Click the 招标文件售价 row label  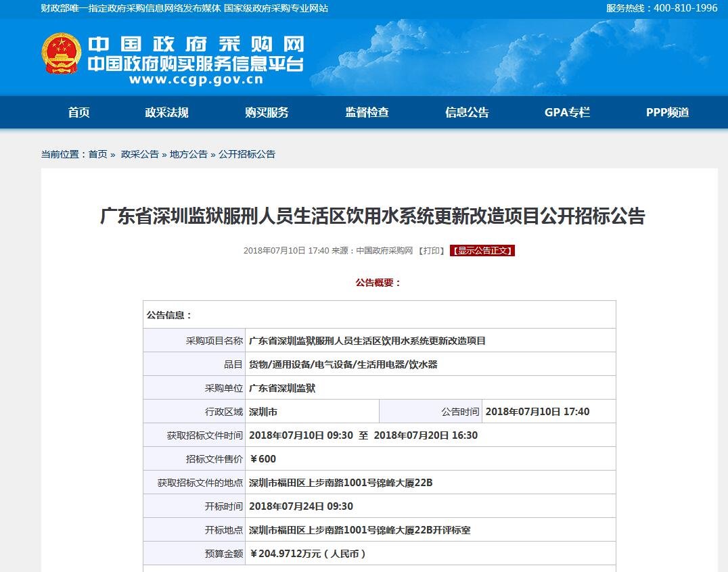[x=214, y=459]
